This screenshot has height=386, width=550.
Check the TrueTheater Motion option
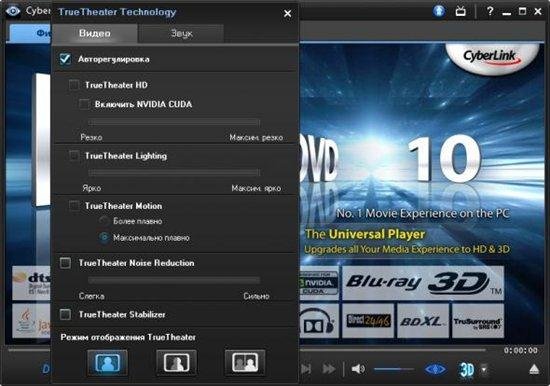(x=74, y=206)
